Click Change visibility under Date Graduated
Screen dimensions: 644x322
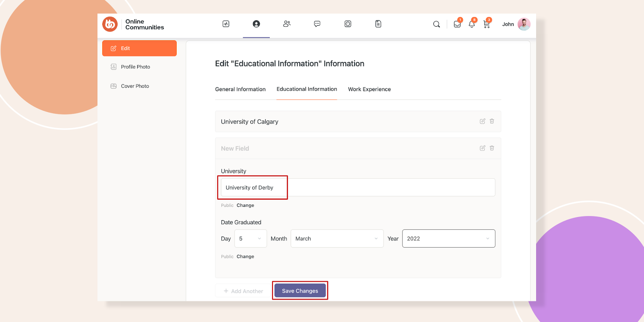[245, 256]
